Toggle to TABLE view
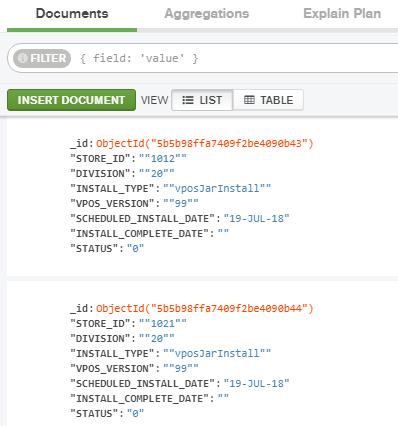 pyautogui.click(x=268, y=100)
